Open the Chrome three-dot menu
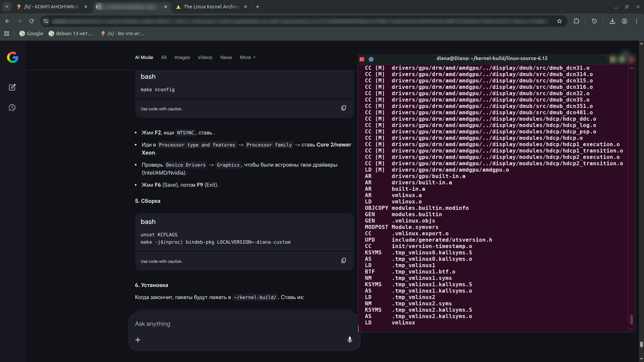This screenshot has height=362, width=644. 637,21
